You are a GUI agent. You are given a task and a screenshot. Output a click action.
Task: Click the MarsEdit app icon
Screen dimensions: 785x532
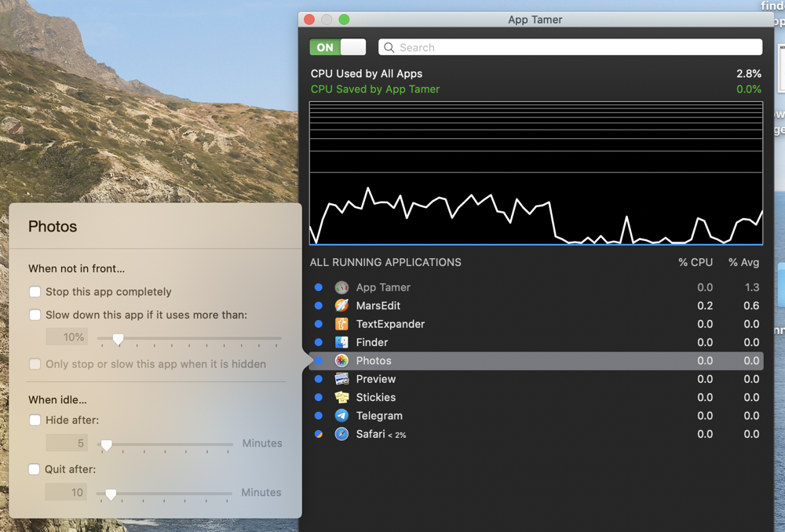click(x=341, y=306)
